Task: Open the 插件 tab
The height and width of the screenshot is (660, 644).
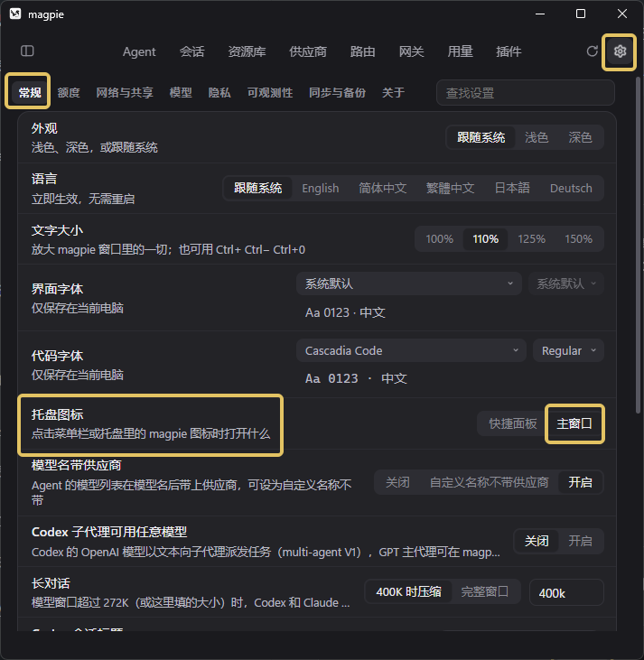Action: [509, 51]
